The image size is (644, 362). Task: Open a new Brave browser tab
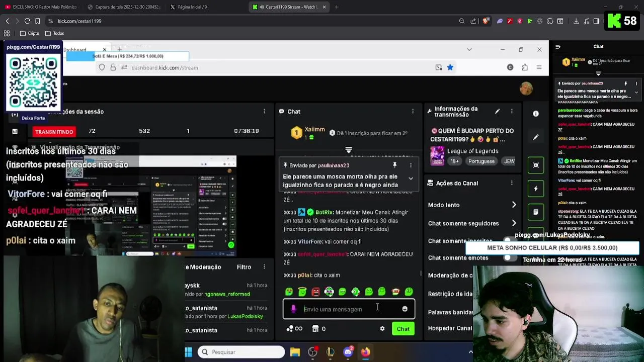point(337,7)
